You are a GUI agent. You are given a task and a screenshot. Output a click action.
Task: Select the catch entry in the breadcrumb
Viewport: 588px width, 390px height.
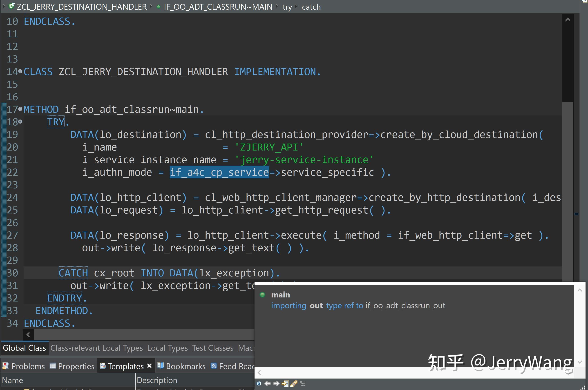pos(311,7)
